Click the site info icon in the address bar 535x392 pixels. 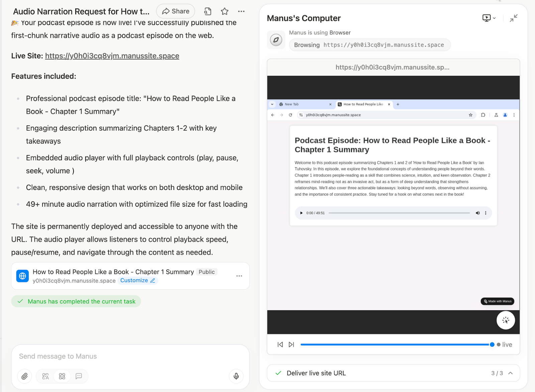(x=301, y=115)
